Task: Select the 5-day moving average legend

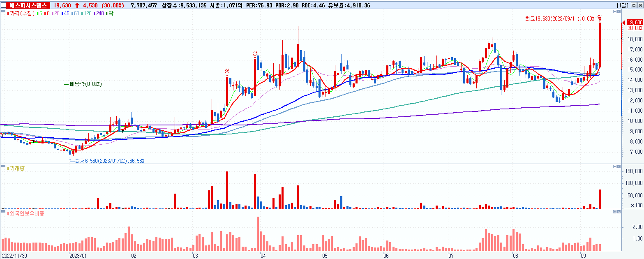Action: click(39, 14)
